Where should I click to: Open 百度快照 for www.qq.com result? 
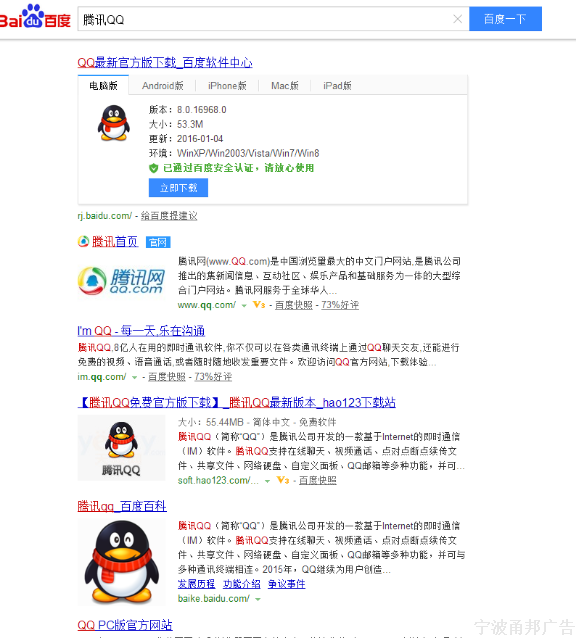[294, 305]
